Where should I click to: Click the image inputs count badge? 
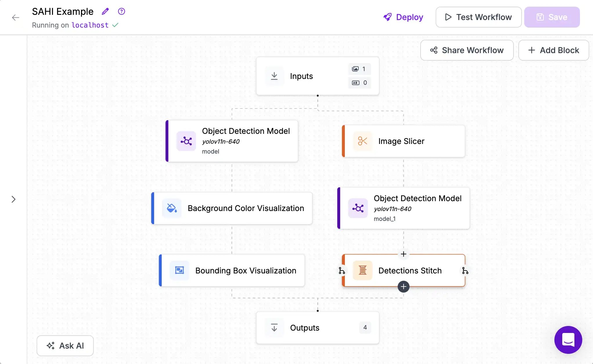359,69
